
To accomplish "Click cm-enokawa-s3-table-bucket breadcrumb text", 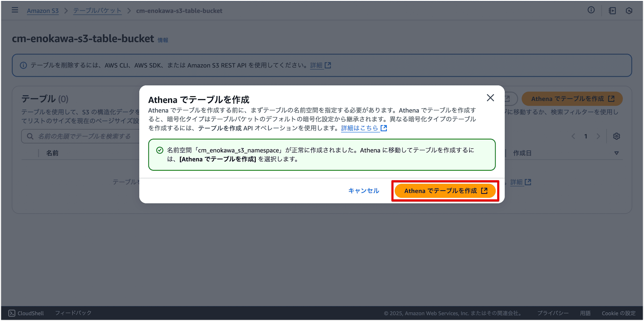I will pyautogui.click(x=179, y=11).
